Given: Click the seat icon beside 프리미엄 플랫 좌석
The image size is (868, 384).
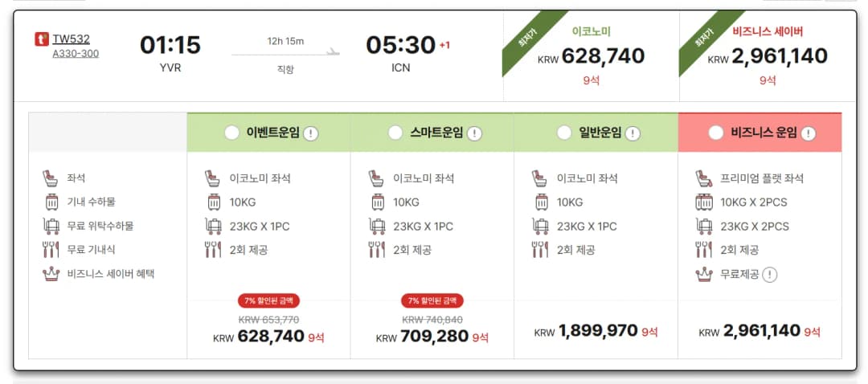Looking at the screenshot, I should 703,178.
